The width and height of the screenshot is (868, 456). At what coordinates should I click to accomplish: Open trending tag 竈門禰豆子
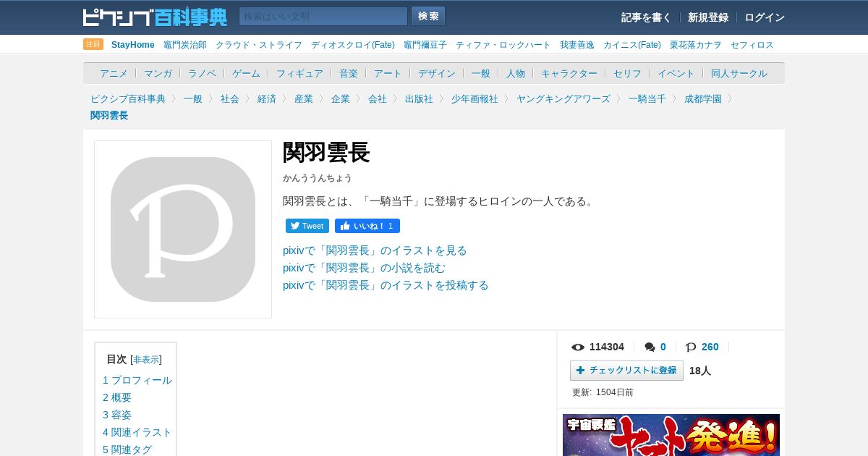click(x=425, y=45)
